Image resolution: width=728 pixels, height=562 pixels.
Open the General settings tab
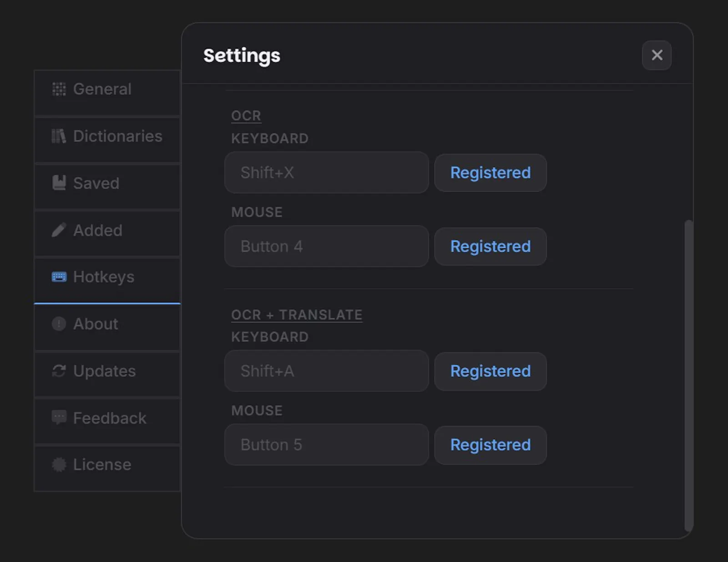click(x=107, y=93)
